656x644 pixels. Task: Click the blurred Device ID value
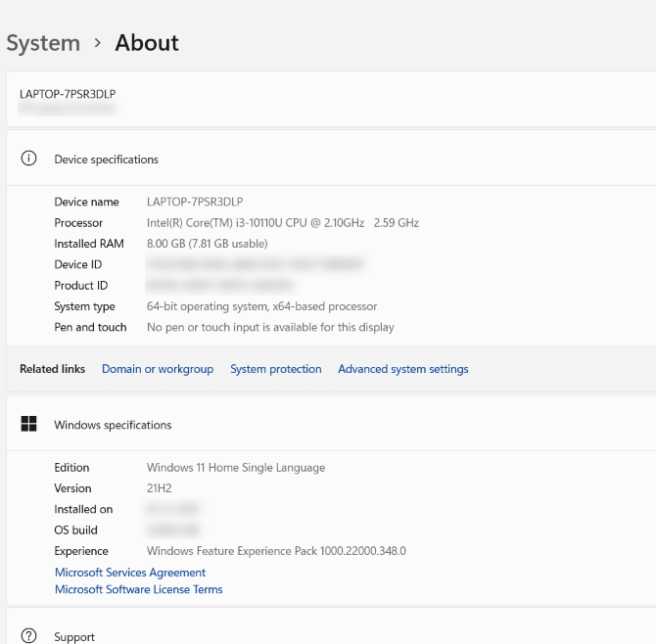pyautogui.click(x=256, y=264)
